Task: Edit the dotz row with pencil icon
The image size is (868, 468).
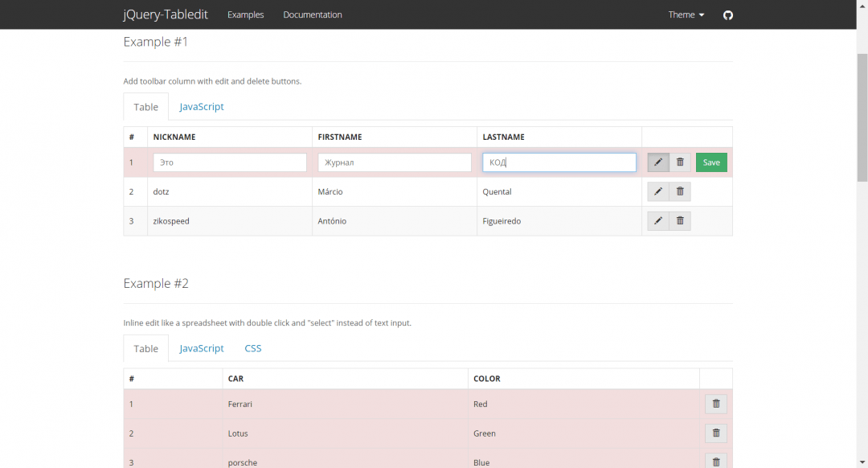Action: tap(658, 191)
